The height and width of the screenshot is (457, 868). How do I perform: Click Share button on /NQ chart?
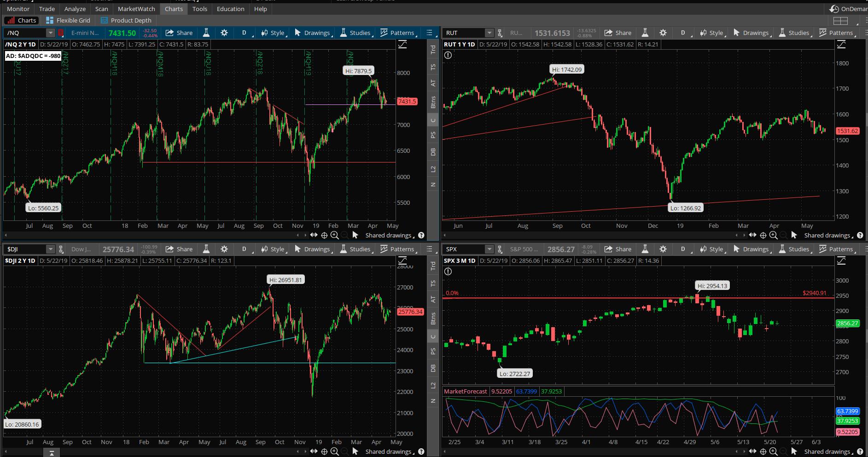coord(179,33)
